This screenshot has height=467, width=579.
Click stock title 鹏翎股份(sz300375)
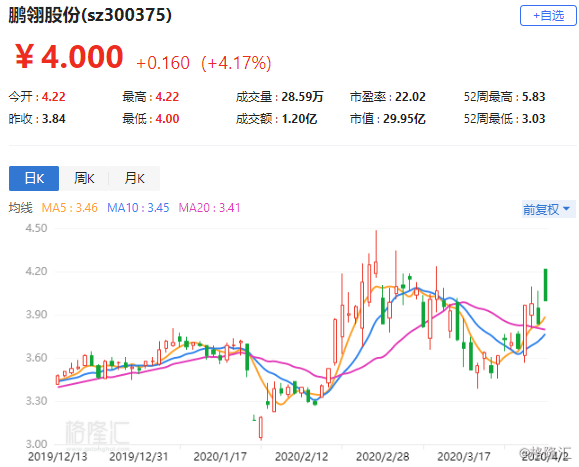click(x=90, y=15)
